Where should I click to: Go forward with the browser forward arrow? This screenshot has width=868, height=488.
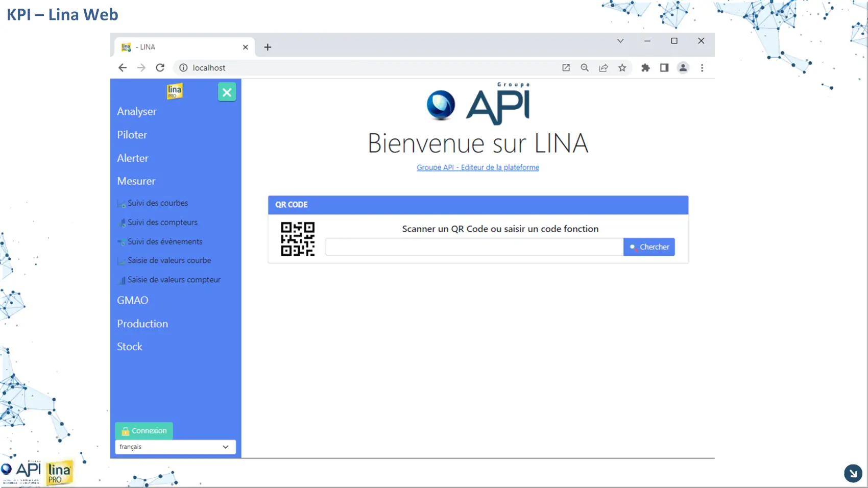coord(141,68)
